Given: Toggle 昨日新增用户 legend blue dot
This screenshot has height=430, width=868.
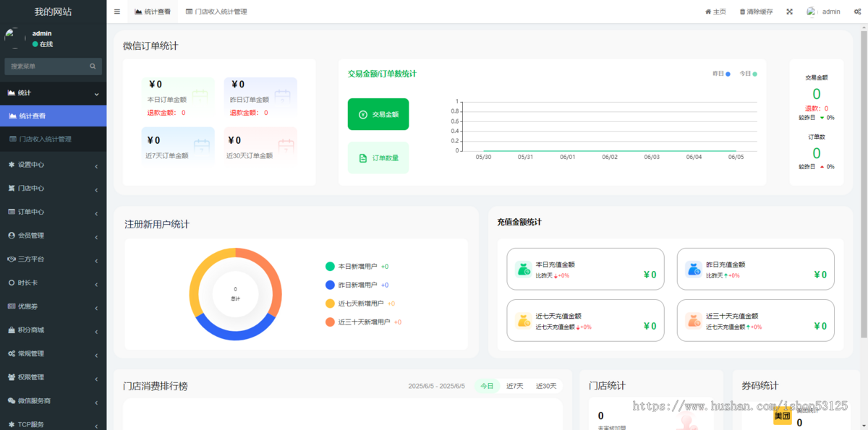Looking at the screenshot, I should pyautogui.click(x=330, y=285).
